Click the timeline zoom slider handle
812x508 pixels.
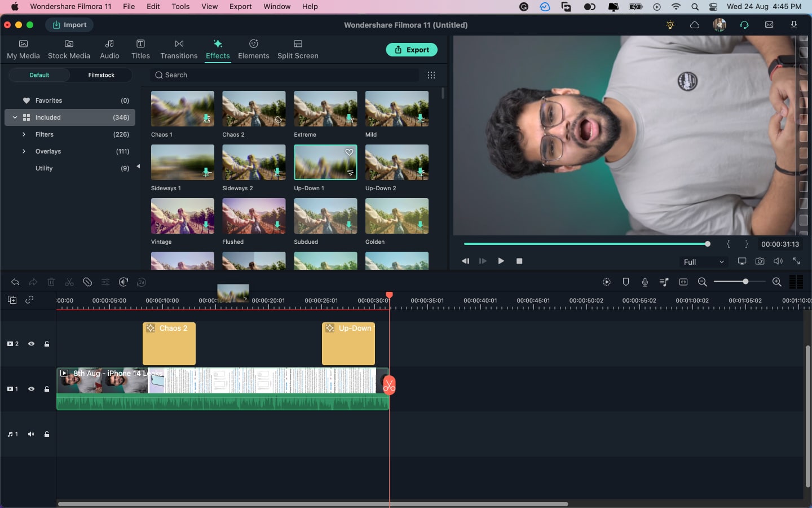click(x=745, y=282)
